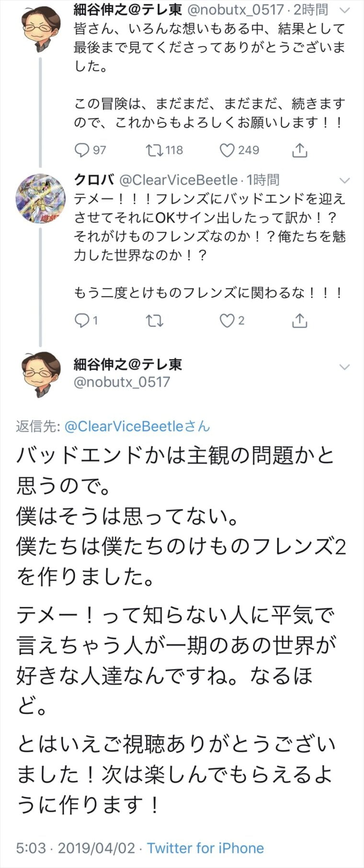Open 細谷伸之's avatar on the top tweet

(x=41, y=29)
